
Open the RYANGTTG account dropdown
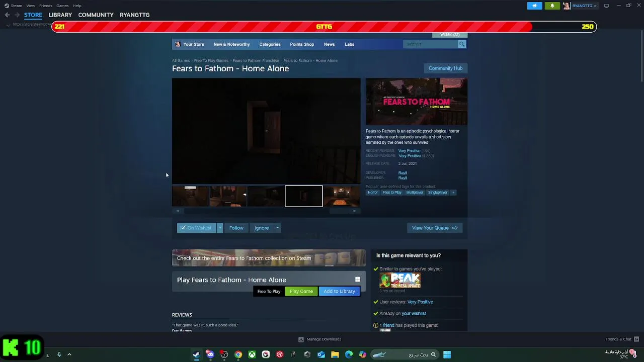pyautogui.click(x=584, y=6)
